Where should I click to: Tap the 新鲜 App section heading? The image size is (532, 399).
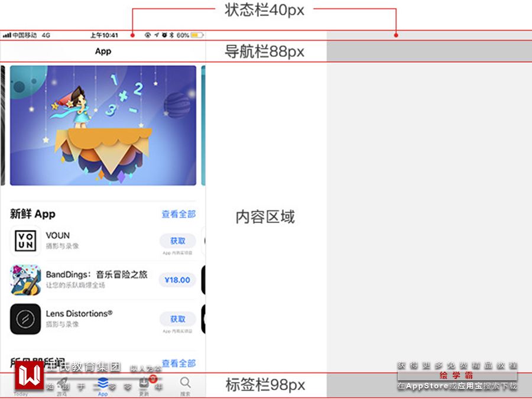33,214
